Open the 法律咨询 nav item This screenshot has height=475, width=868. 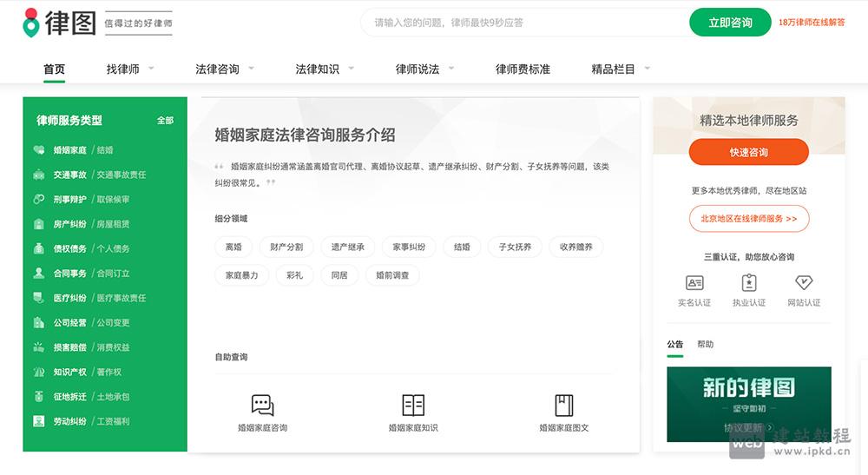pos(217,69)
